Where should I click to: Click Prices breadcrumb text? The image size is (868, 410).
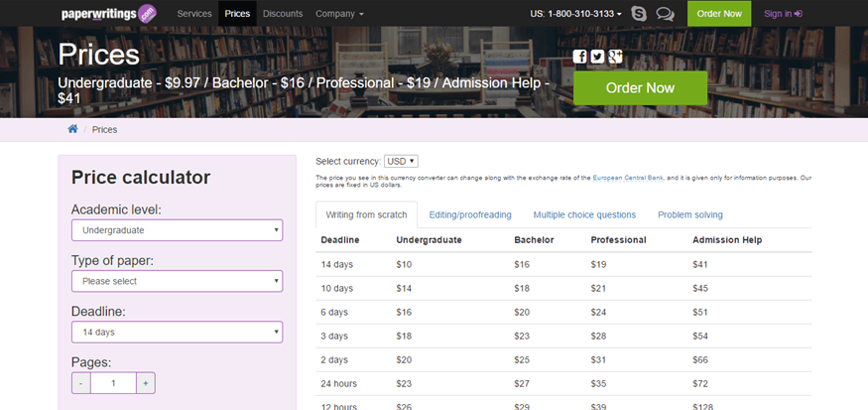point(104,130)
